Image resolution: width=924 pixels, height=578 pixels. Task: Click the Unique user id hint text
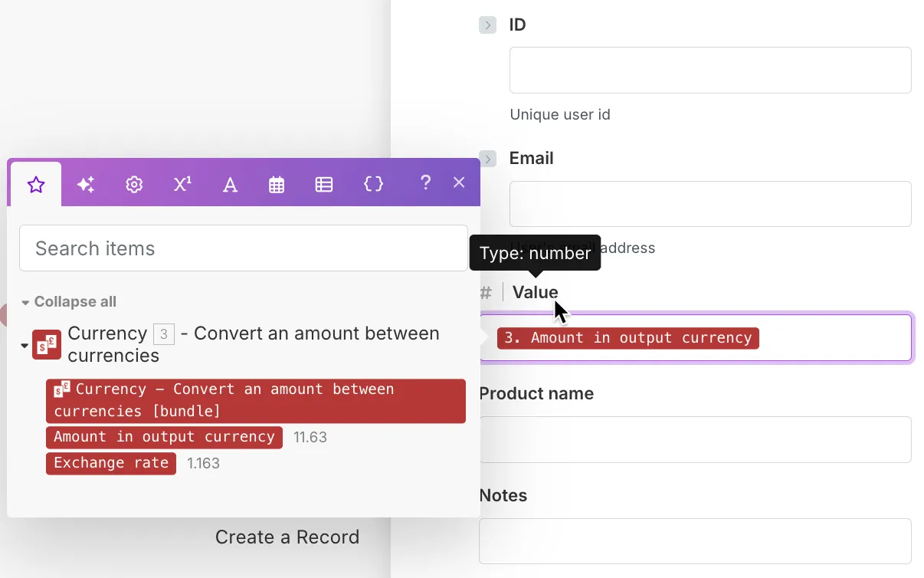click(x=560, y=115)
